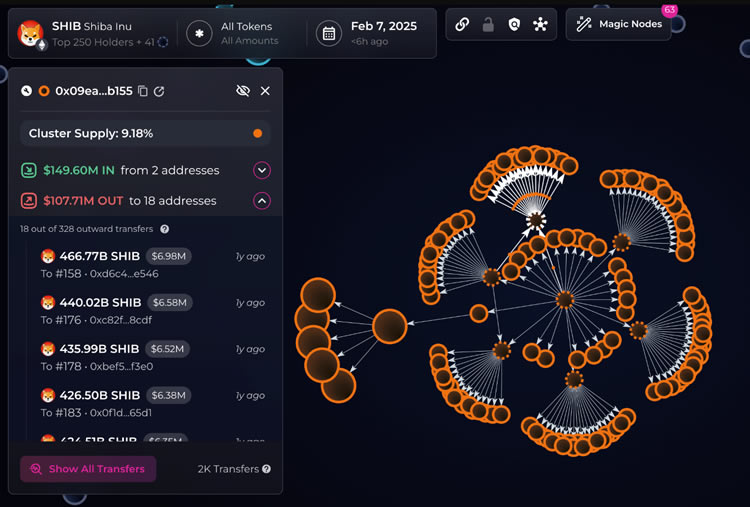The height and width of the screenshot is (507, 750).
Task: Click the shield icon in toolbar
Action: (514, 25)
